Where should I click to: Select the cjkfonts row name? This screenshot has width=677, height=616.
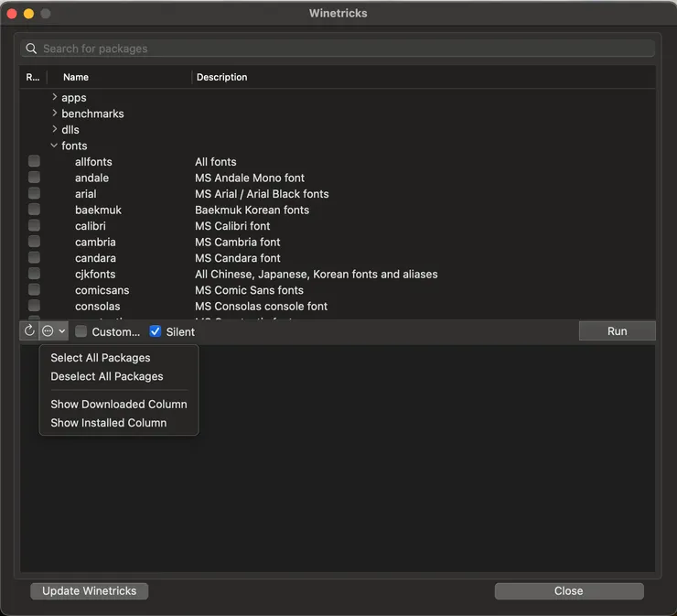click(x=95, y=274)
